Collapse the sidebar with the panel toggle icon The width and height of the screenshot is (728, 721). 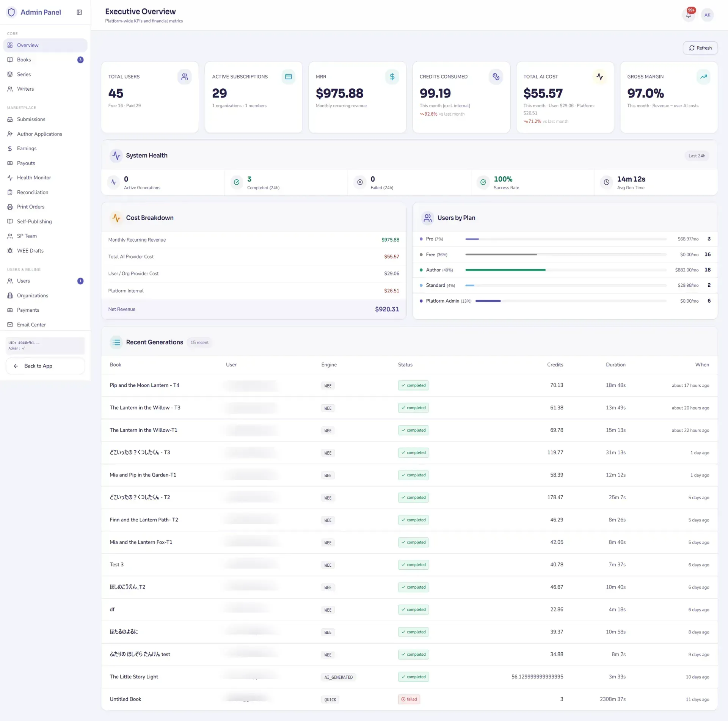coord(79,12)
